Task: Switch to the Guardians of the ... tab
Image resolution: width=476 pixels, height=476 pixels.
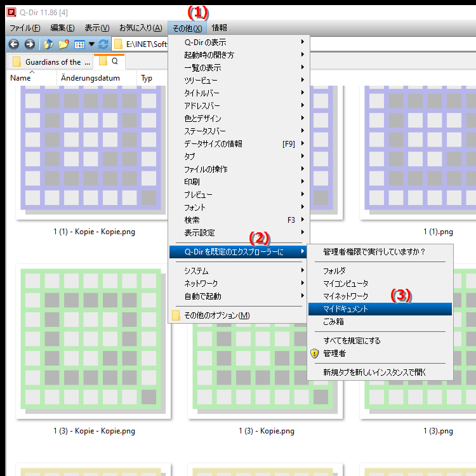Action: point(51,62)
